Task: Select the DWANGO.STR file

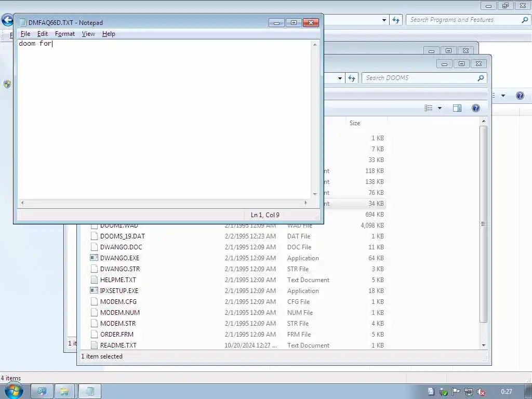Action: (120, 269)
